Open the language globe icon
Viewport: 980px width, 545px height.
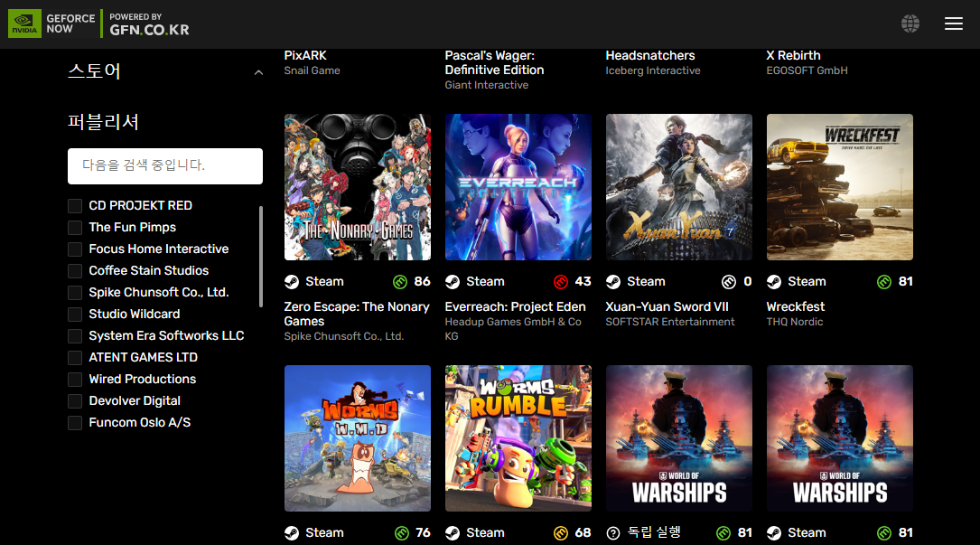pos(910,23)
